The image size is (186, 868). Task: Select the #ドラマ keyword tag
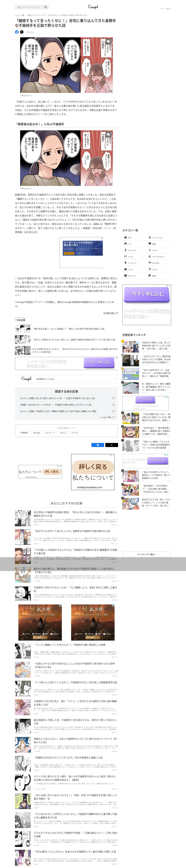(x=75, y=433)
